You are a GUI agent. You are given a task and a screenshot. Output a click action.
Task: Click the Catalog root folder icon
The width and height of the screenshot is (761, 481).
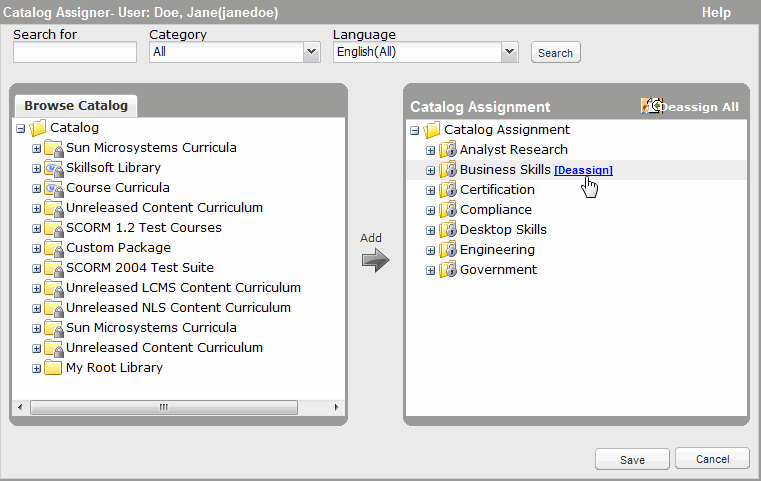click(37, 128)
